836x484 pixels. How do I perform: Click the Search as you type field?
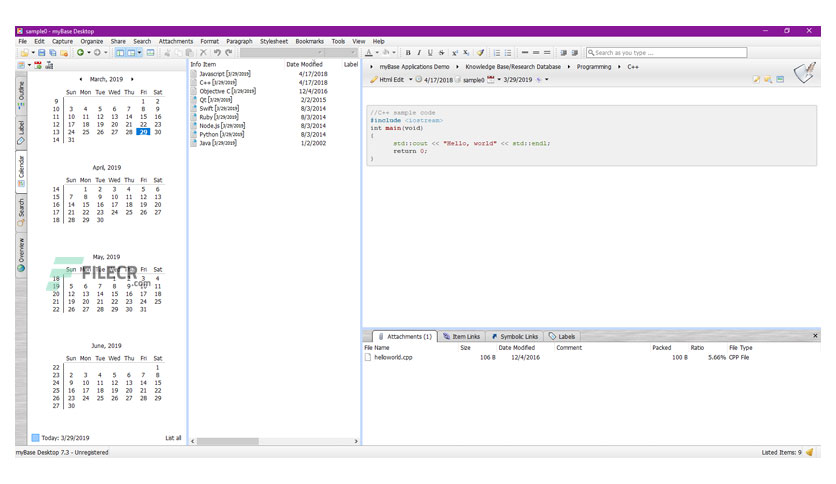[666, 52]
